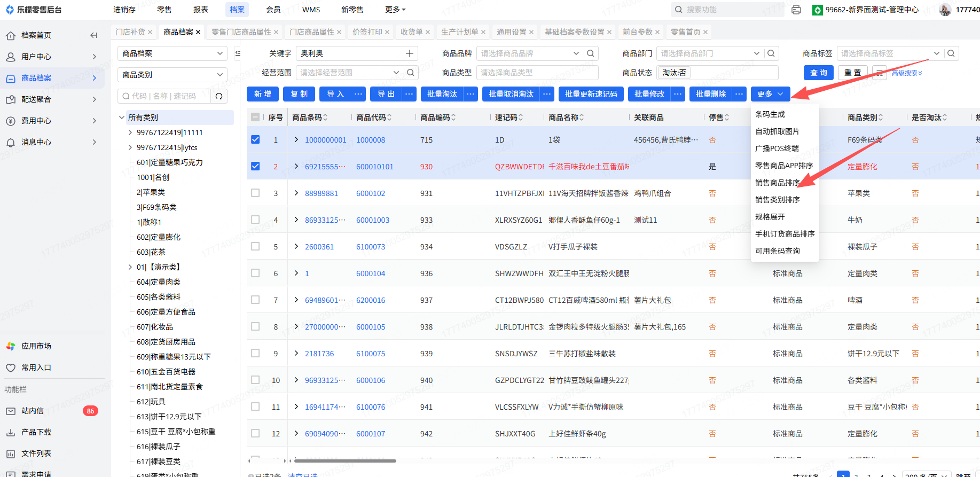This screenshot has width=980, height=477.
Task: Click the plus icon in keyword field
Action: (x=410, y=53)
